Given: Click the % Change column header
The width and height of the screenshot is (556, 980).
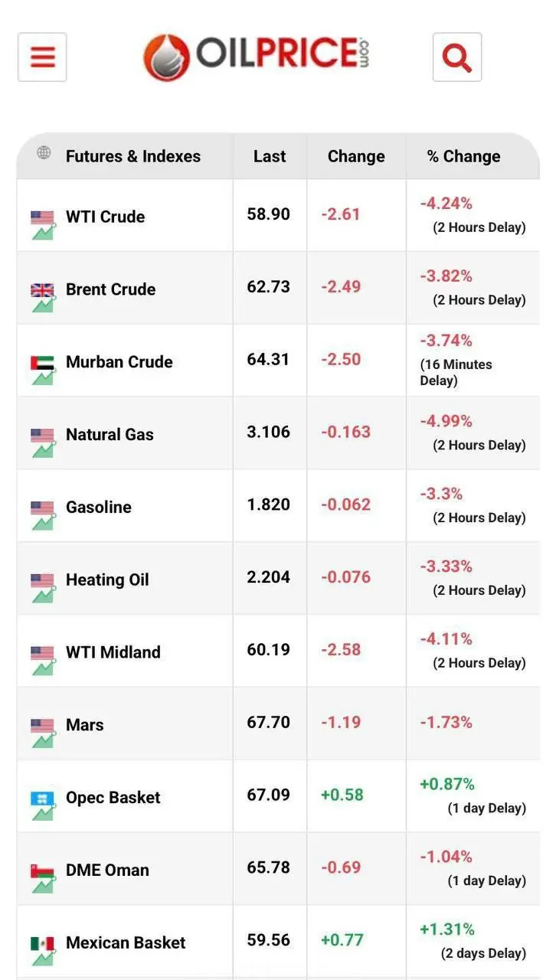Looking at the screenshot, I should (x=463, y=156).
